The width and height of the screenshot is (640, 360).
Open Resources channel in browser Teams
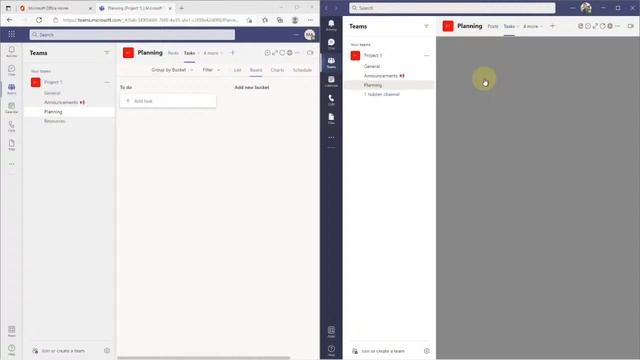[x=55, y=121]
